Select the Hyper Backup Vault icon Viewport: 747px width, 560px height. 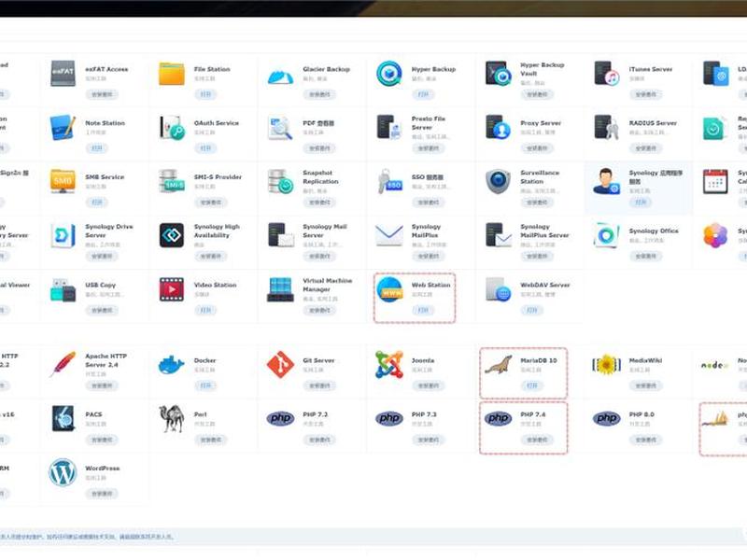pyautogui.click(x=499, y=74)
